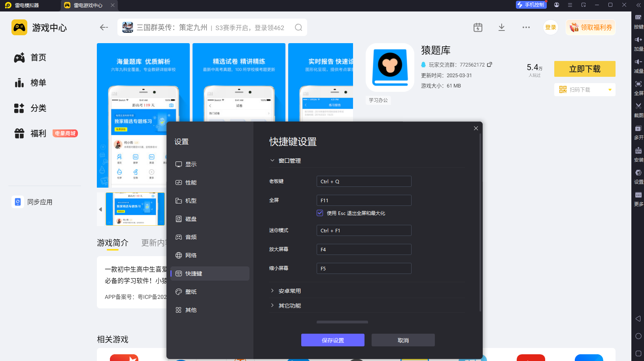The width and height of the screenshot is (644, 361).
Task: Click the install APK icon
Action: [638, 150]
